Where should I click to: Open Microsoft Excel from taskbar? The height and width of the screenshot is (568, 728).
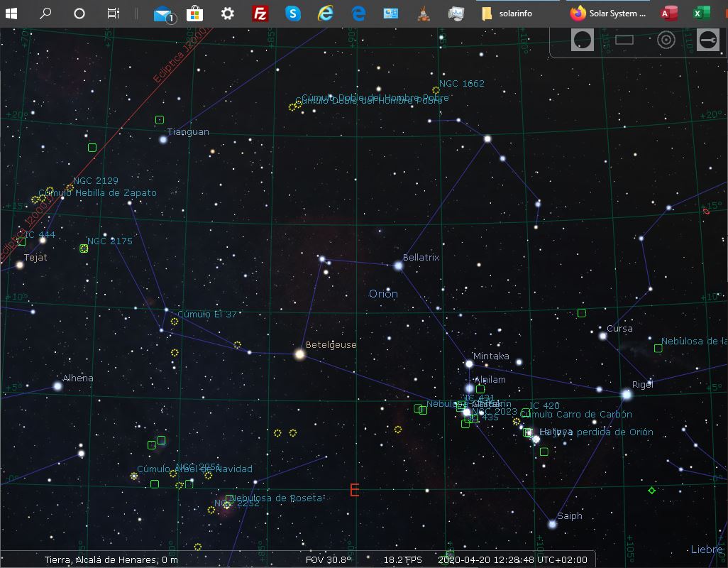tap(701, 13)
